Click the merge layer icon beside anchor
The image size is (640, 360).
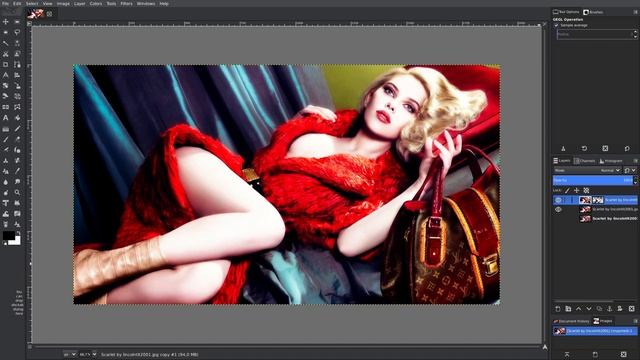coord(620,309)
